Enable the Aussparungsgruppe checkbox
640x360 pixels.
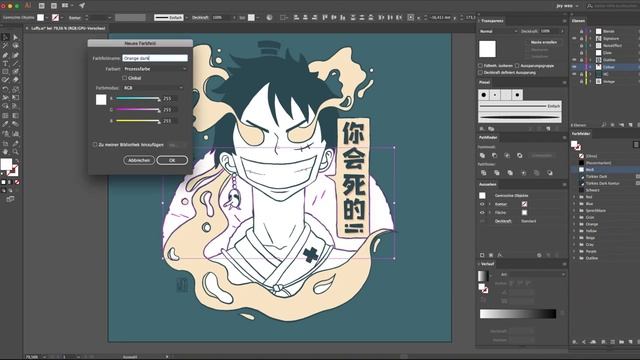pyautogui.click(x=517, y=65)
